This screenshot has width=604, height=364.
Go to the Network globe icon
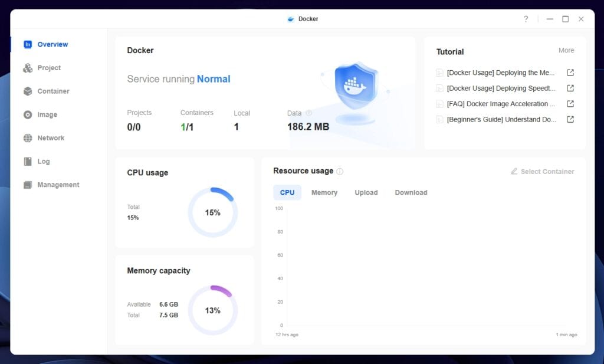(x=28, y=138)
